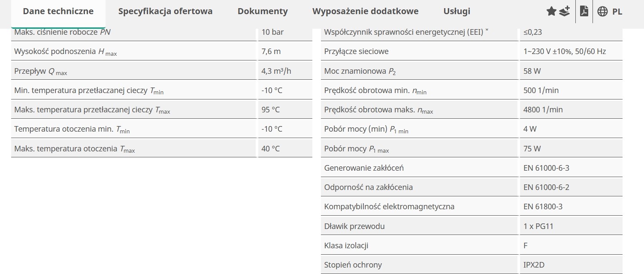Switch to the Dane techniczne tab
Viewport: 644px width, 274px height.
tap(58, 11)
